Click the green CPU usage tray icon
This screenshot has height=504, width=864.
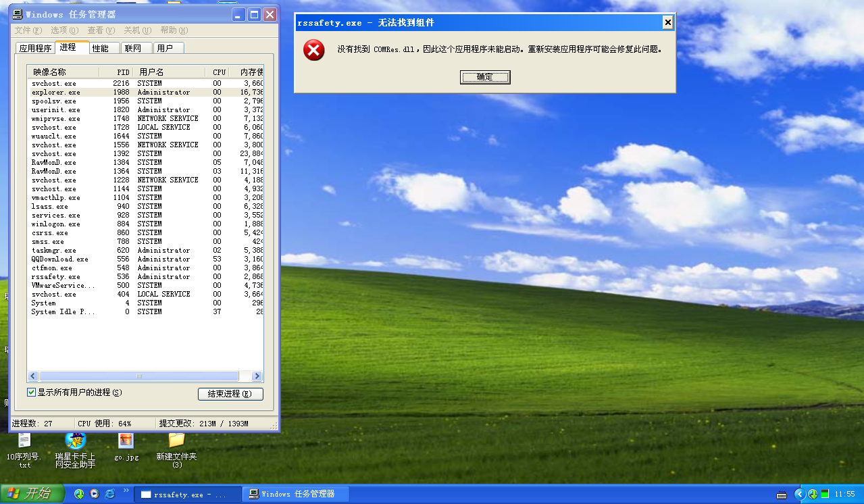click(x=825, y=494)
